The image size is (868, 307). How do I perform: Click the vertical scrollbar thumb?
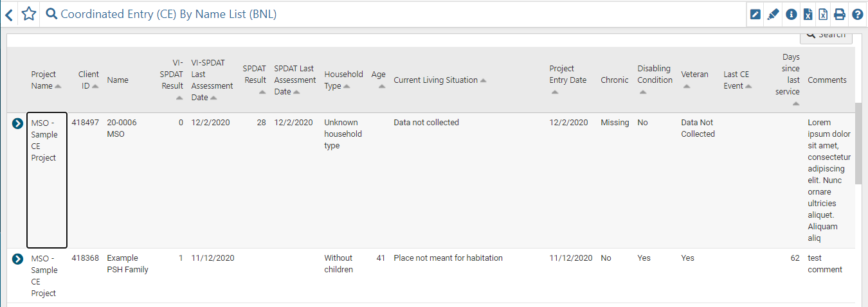pos(858,143)
